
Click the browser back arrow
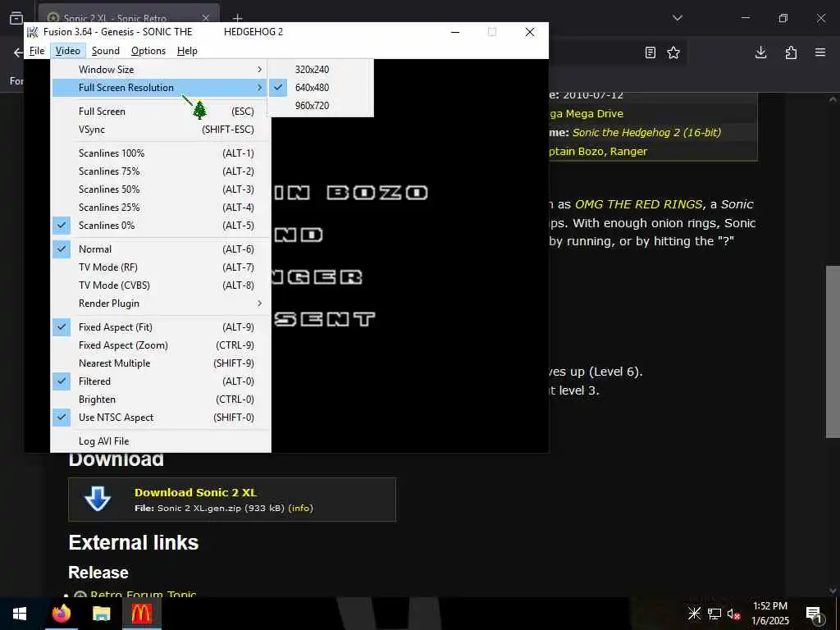(18, 52)
